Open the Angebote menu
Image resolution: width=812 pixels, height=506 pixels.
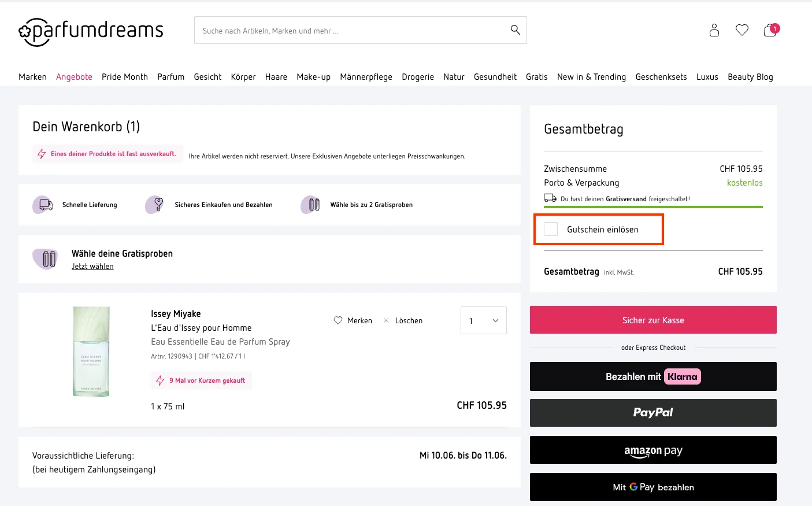pos(74,77)
